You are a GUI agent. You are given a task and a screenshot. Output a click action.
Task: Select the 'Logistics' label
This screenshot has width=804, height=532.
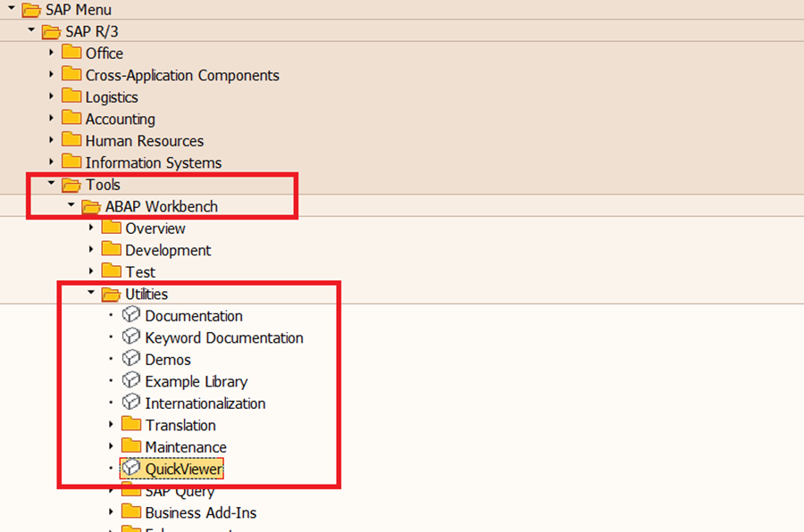click(x=112, y=97)
